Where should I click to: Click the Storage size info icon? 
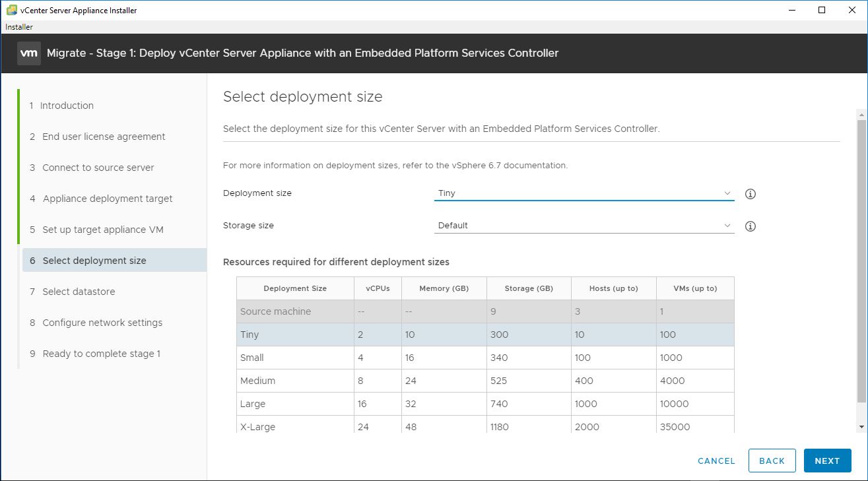[750, 226]
